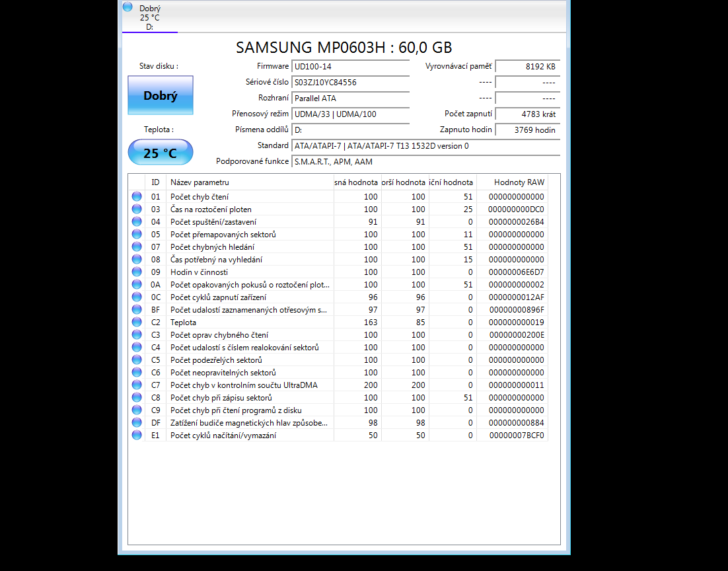Click the status orb for row C5
Screen dimensions: 728x571
click(x=137, y=360)
